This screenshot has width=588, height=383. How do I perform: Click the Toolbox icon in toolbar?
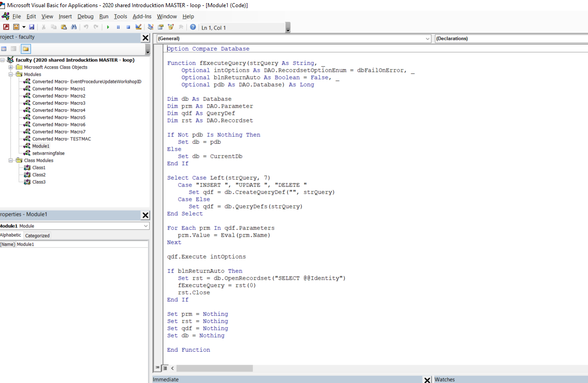(181, 27)
